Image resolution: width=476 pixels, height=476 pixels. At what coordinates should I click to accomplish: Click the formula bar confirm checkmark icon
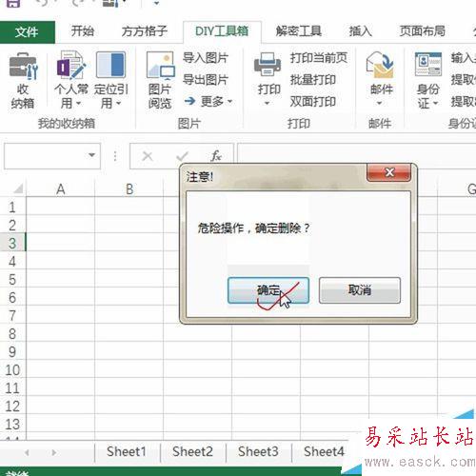tap(183, 156)
